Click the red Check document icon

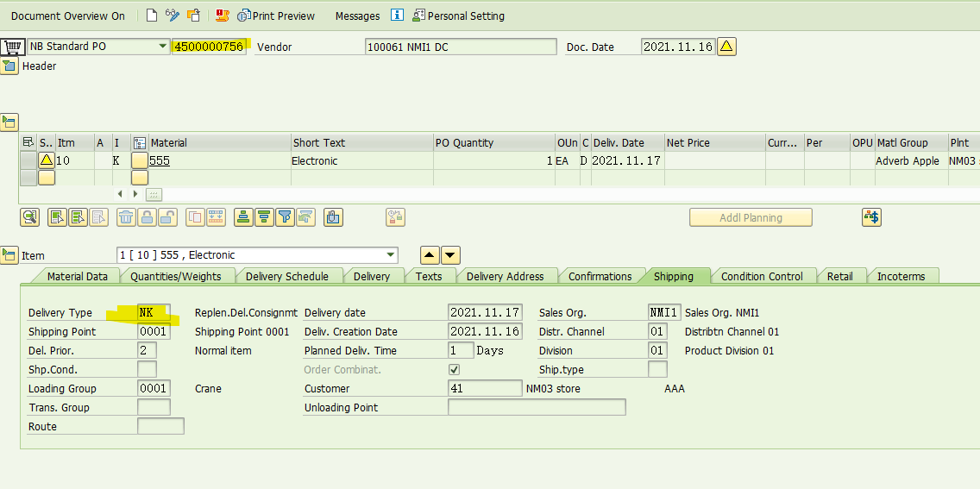coord(221,16)
